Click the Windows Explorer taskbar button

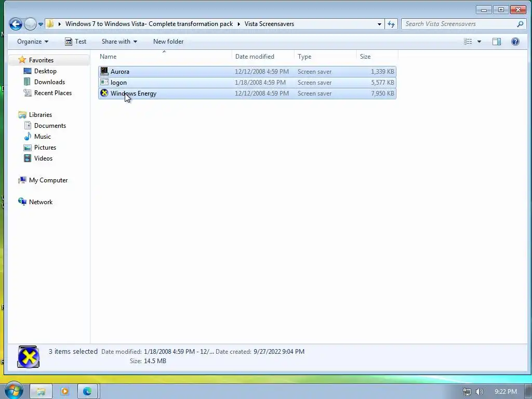41,392
